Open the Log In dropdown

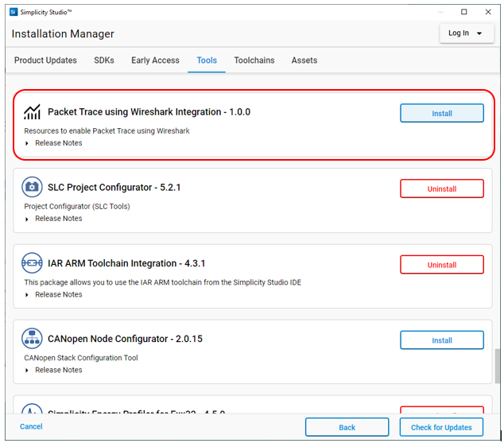pos(467,33)
